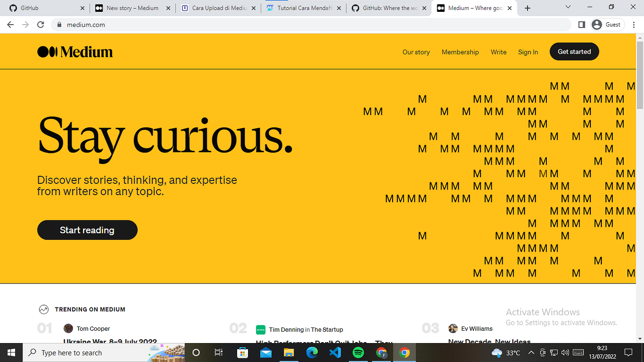Open a new tab with plus icon
The width and height of the screenshot is (644, 362).
[x=528, y=8]
